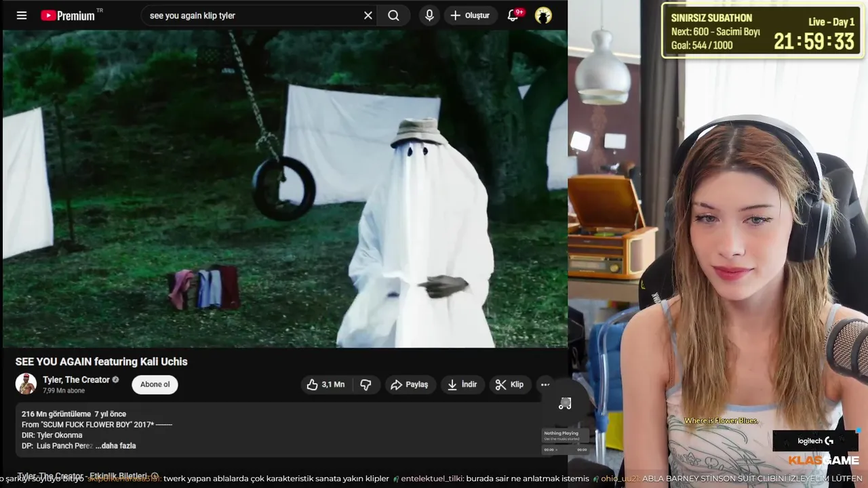Click '7,99 Mn abone' subscriber count
868x488 pixels.
[x=64, y=391]
